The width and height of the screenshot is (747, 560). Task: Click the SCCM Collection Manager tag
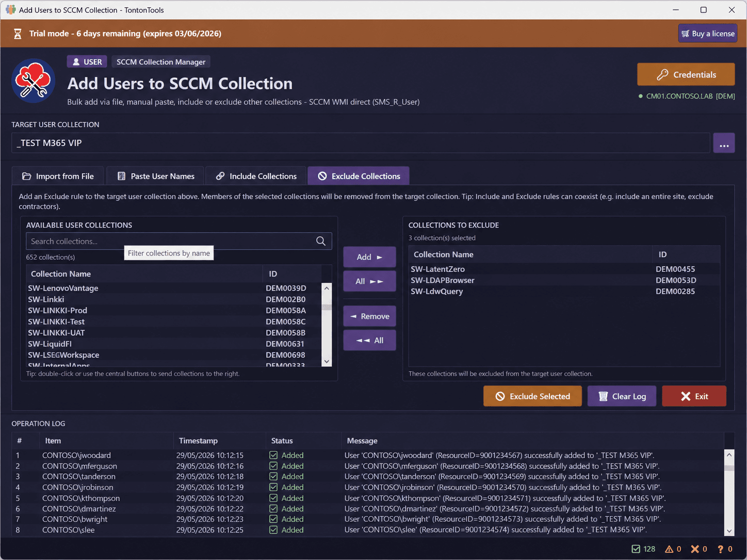[161, 62]
